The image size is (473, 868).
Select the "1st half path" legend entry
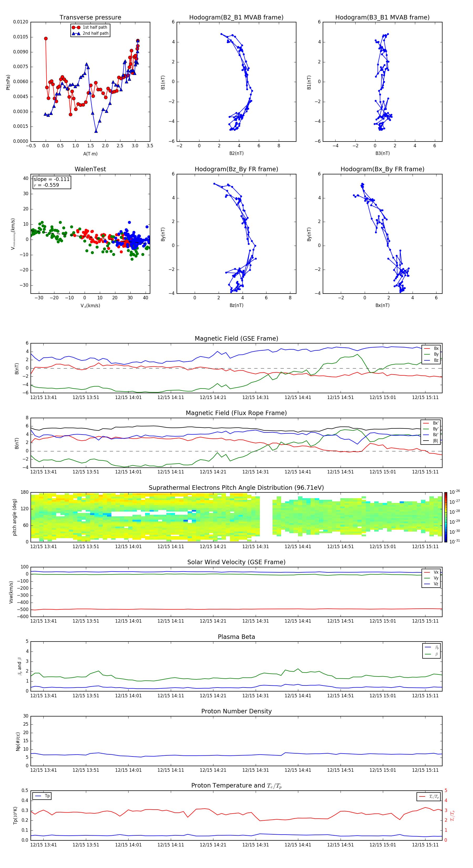click(x=90, y=27)
